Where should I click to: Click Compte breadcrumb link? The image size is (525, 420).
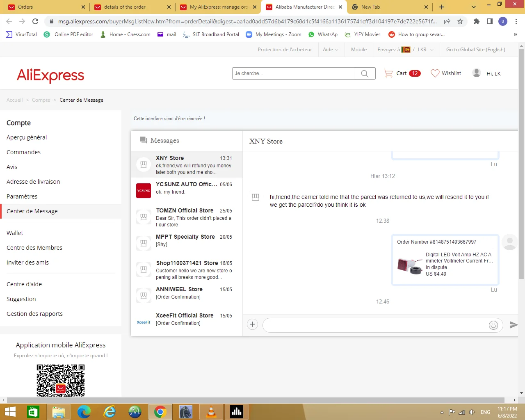[41, 100]
